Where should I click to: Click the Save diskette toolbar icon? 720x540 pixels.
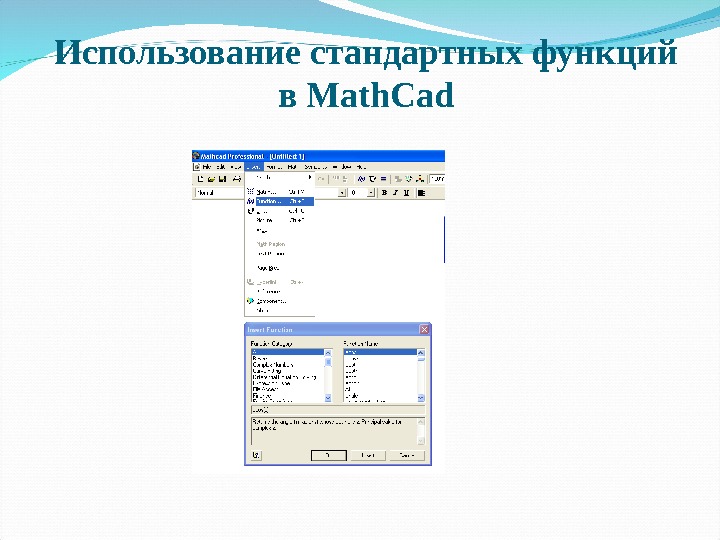coord(223,179)
